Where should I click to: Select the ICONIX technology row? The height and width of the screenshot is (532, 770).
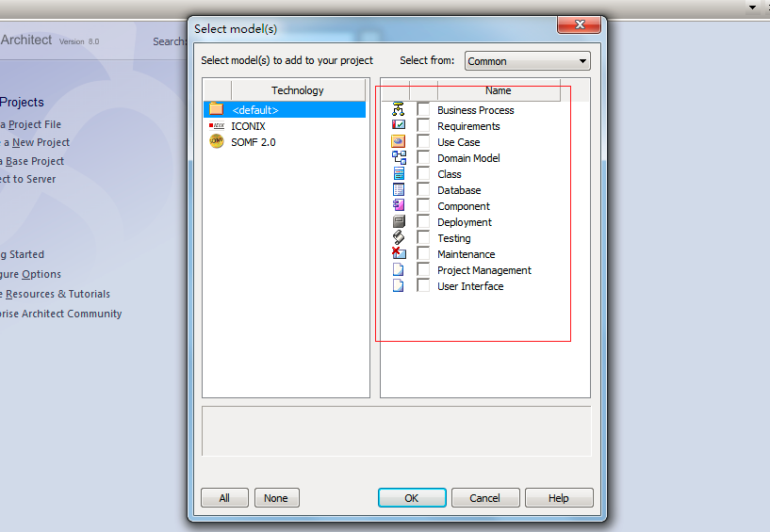(x=285, y=125)
